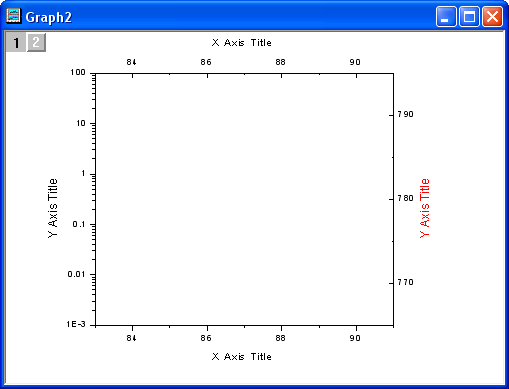Image resolution: width=509 pixels, height=389 pixels.
Task: Click the 790 right axis tick label
Action: tap(406, 114)
